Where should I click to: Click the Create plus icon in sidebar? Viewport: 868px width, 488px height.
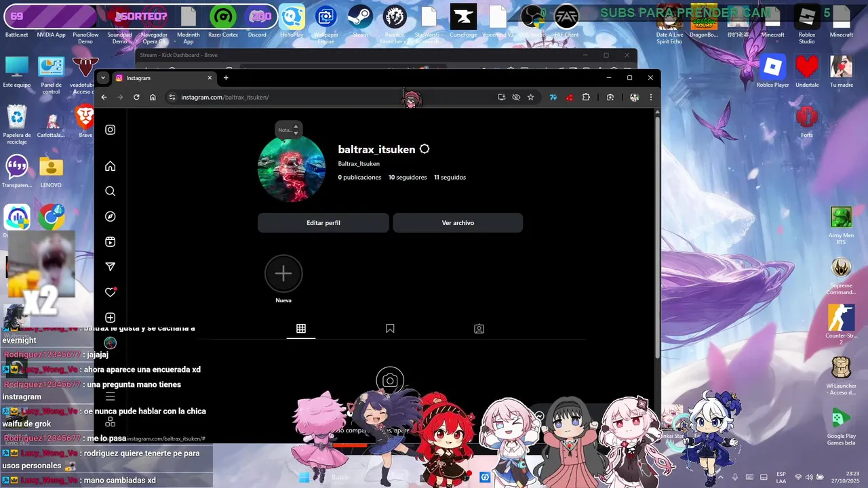point(111,318)
